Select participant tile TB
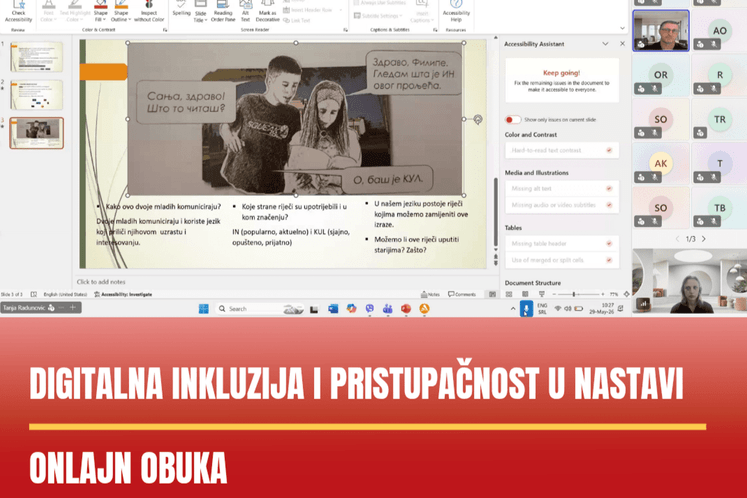The width and height of the screenshot is (747, 498). [719, 208]
